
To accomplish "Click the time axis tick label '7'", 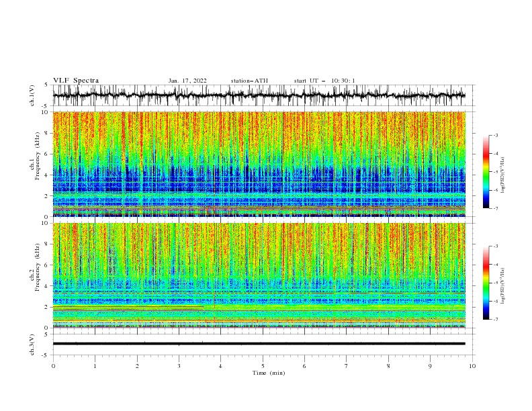I will tap(347, 366).
